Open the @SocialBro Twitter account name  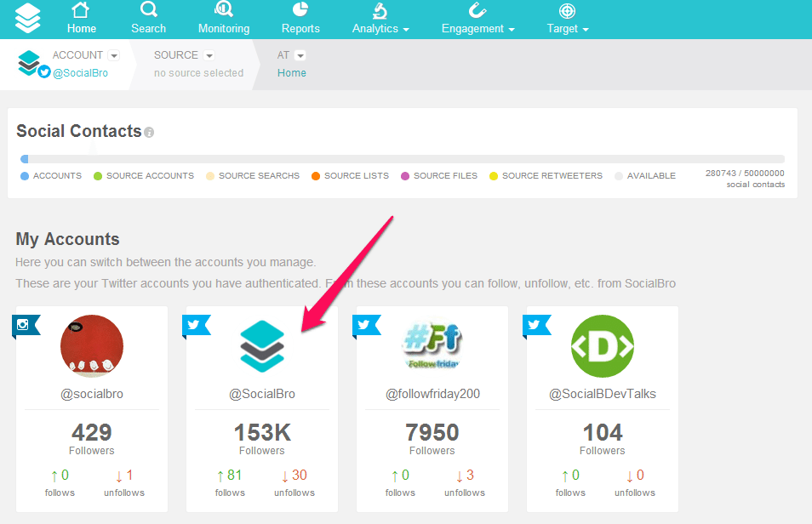262,394
